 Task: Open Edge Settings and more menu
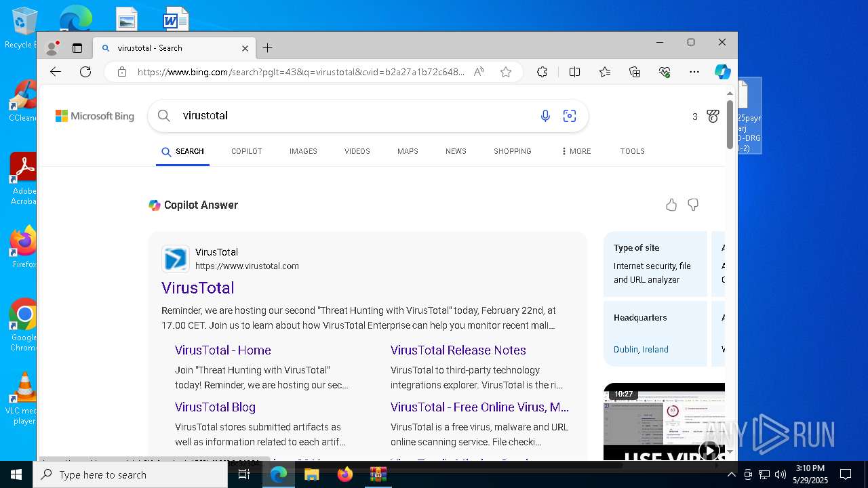(x=694, y=72)
